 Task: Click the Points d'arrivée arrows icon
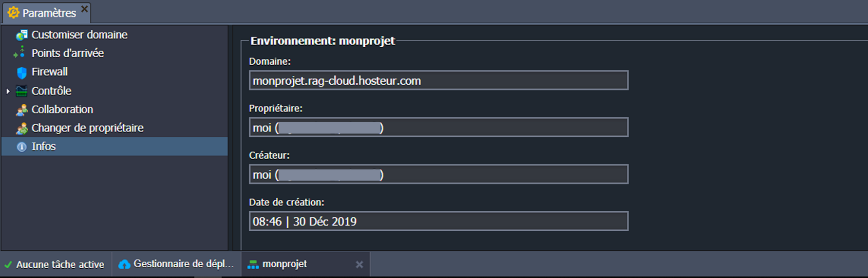click(20, 52)
